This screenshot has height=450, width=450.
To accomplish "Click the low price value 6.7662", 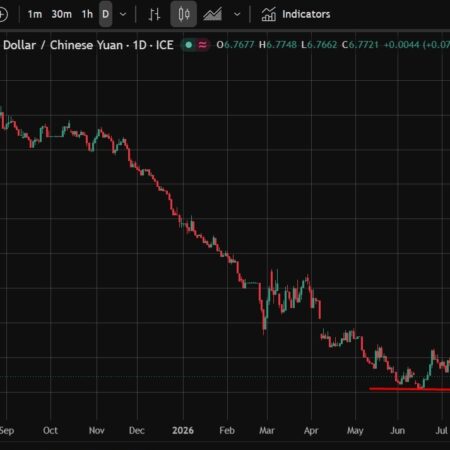I will (x=322, y=45).
